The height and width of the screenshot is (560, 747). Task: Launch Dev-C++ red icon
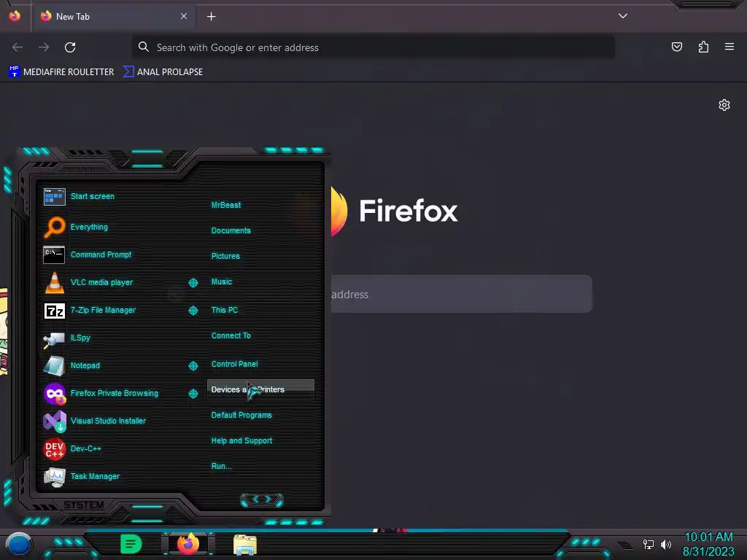tap(54, 449)
